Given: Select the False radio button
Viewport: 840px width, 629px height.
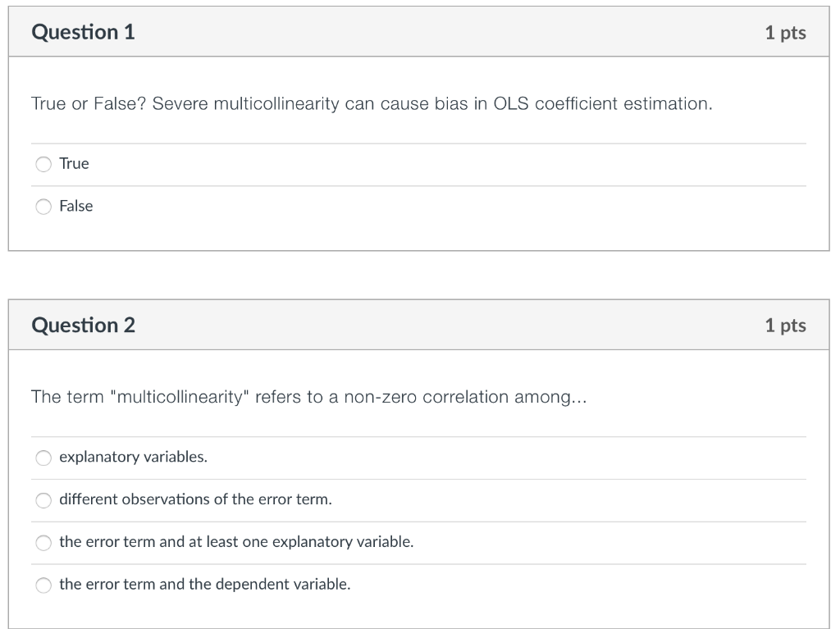Looking at the screenshot, I should click(x=43, y=207).
